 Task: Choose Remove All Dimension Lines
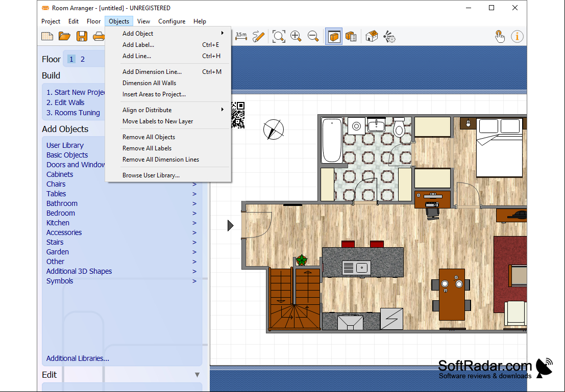pyautogui.click(x=168, y=160)
